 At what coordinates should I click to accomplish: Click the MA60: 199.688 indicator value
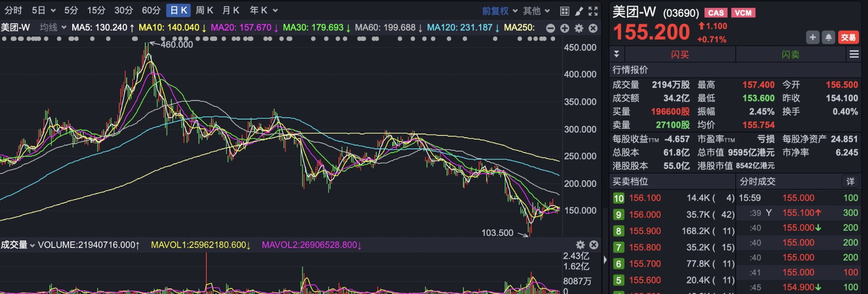(x=389, y=27)
